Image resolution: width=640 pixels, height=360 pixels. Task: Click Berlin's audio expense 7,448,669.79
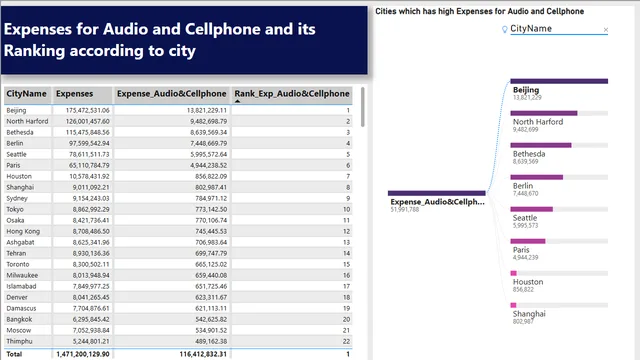208,143
